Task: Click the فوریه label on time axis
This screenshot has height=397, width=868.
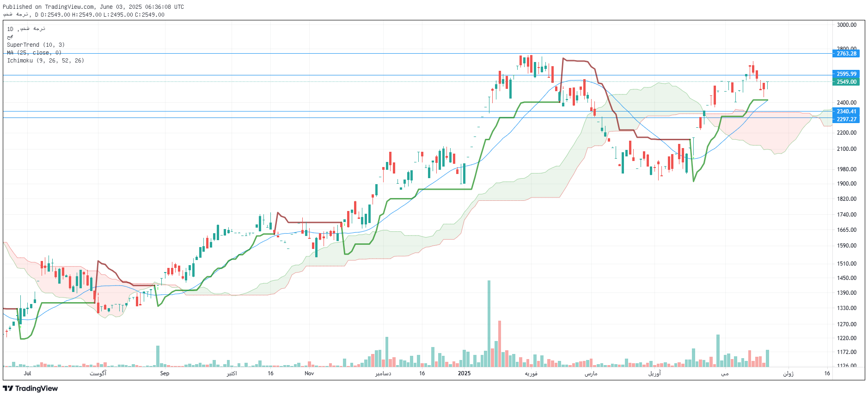Action: click(531, 373)
